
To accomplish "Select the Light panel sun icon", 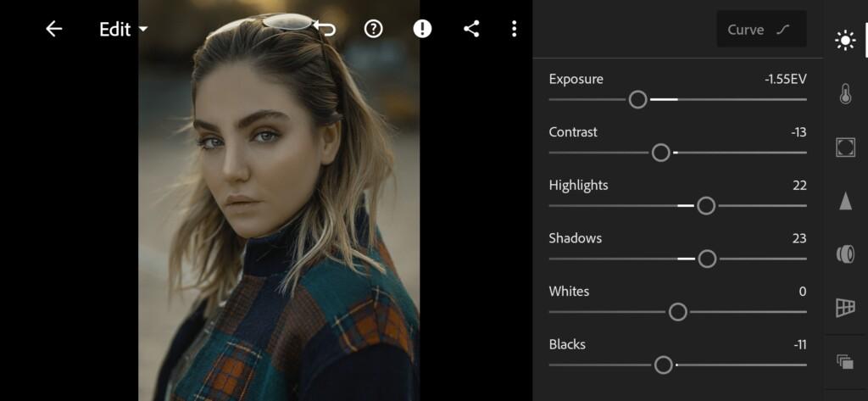I will pyautogui.click(x=845, y=41).
